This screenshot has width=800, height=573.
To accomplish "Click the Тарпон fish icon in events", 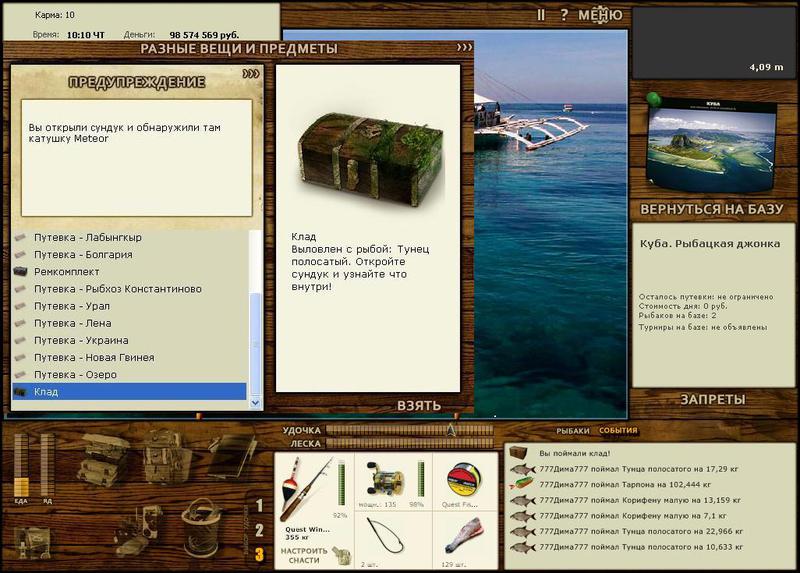I will pos(522,484).
